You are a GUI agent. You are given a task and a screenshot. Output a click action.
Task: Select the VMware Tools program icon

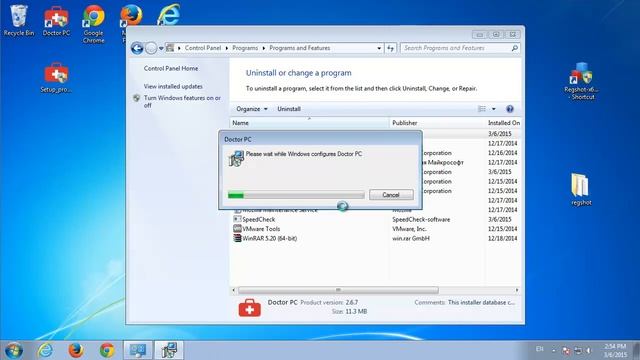click(x=237, y=229)
